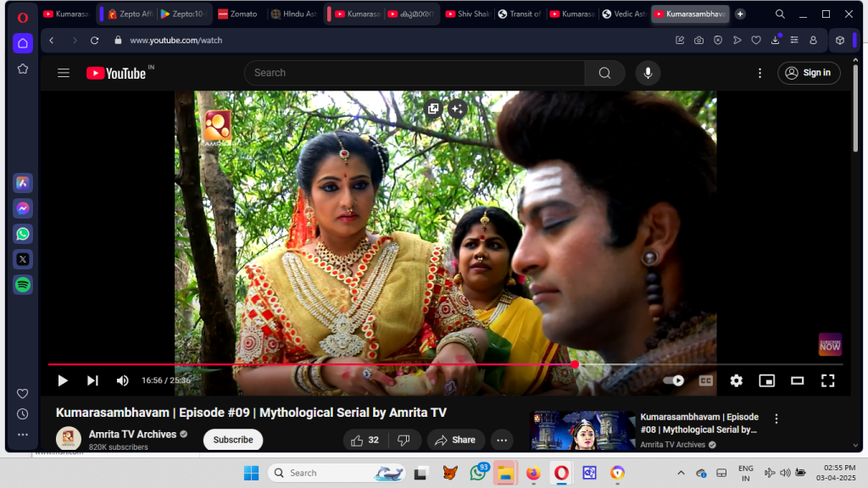Go back to the previous page

point(52,41)
